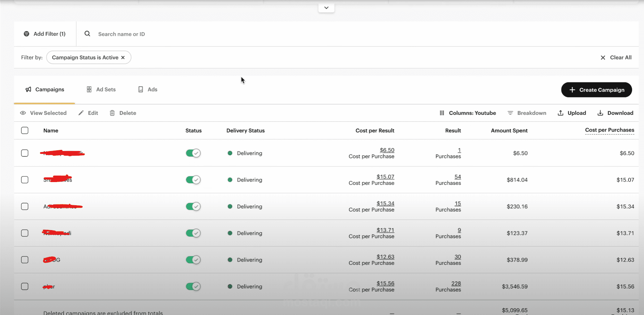Clear All filters
644x315 pixels.
616,57
